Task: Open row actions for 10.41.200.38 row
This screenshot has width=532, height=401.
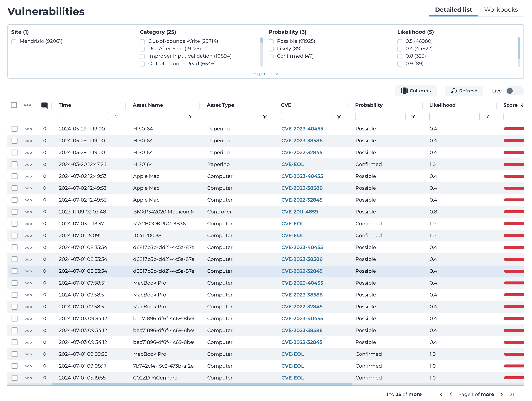Action: pos(28,236)
